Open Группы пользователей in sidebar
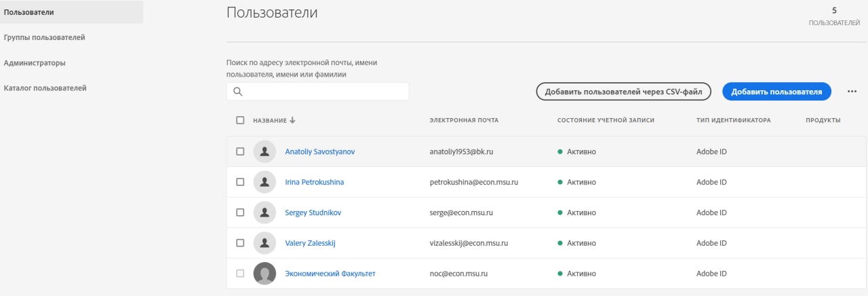The height and width of the screenshot is (296, 868). [44, 37]
